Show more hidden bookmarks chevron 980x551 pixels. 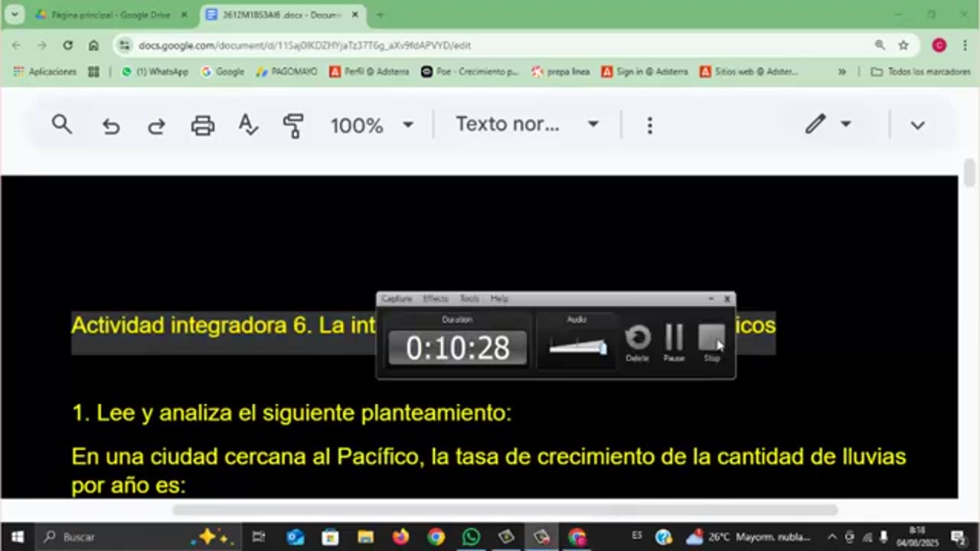(x=841, y=71)
